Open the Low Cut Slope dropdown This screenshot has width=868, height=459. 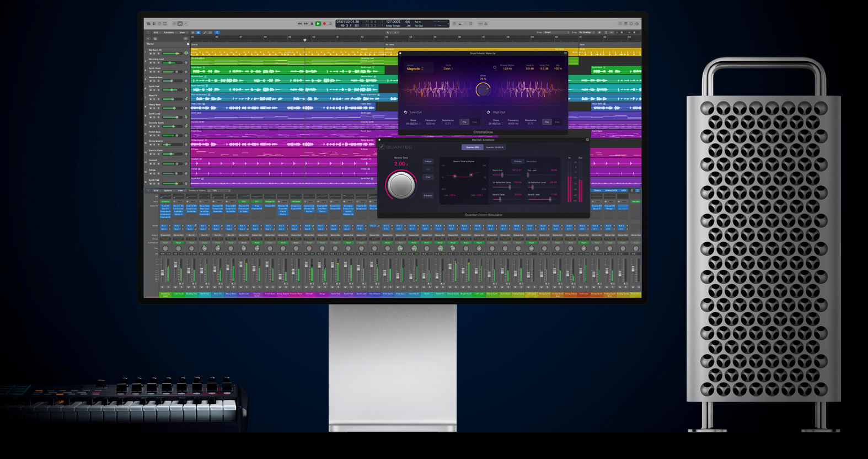[x=413, y=124]
